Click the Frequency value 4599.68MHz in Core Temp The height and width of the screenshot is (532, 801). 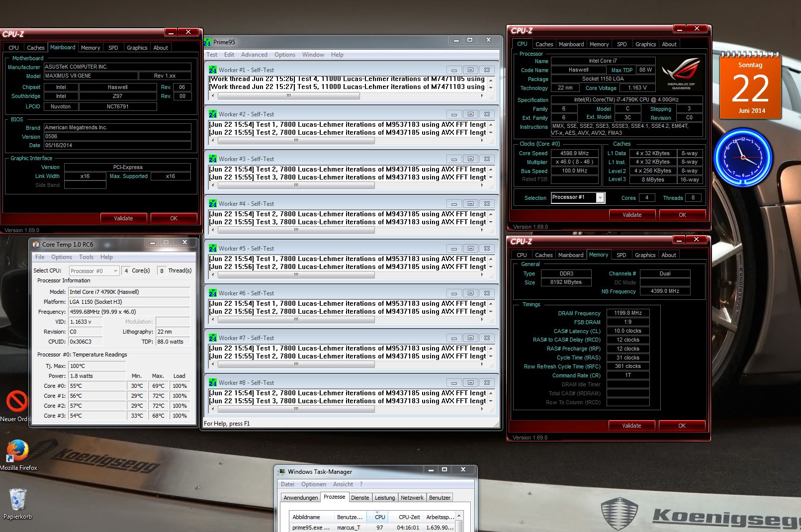pyautogui.click(x=129, y=312)
